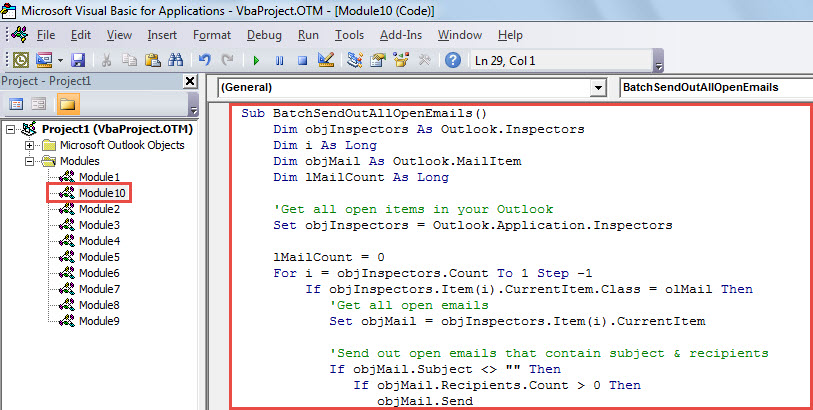
Task: Toggle Design Mode icon in toolbar
Action: coord(324,61)
